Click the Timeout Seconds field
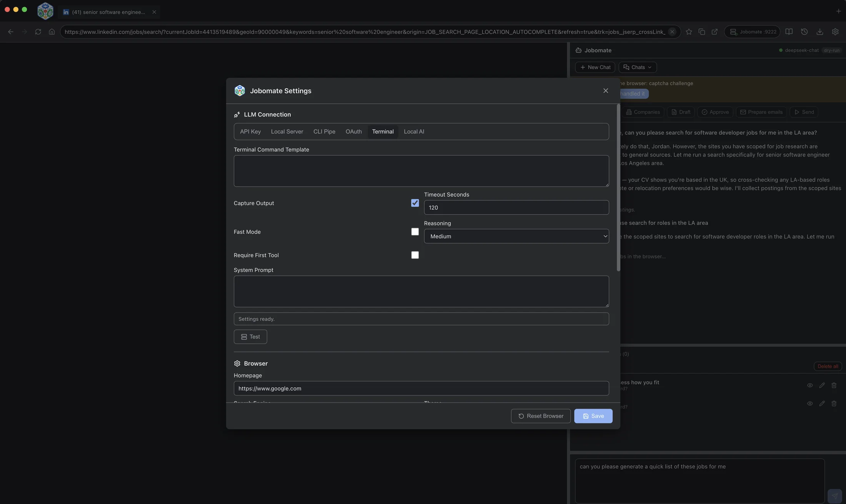Screen dimensions: 846x504 (516, 208)
